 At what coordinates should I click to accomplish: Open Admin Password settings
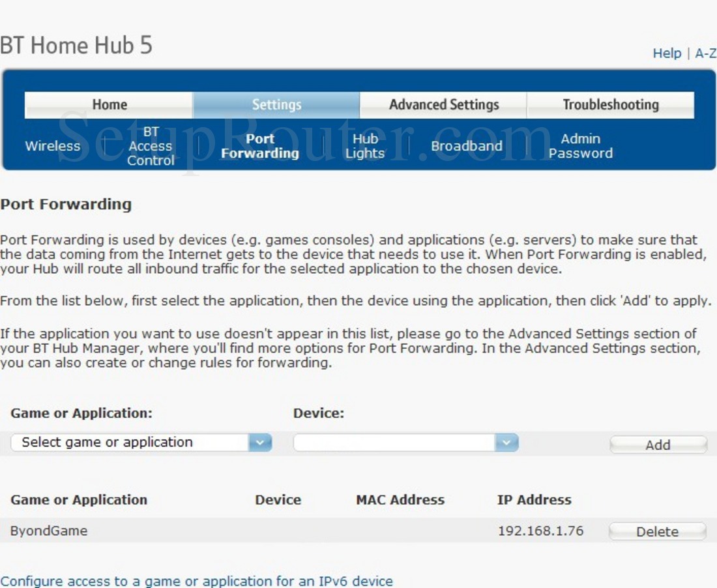pyautogui.click(x=580, y=146)
